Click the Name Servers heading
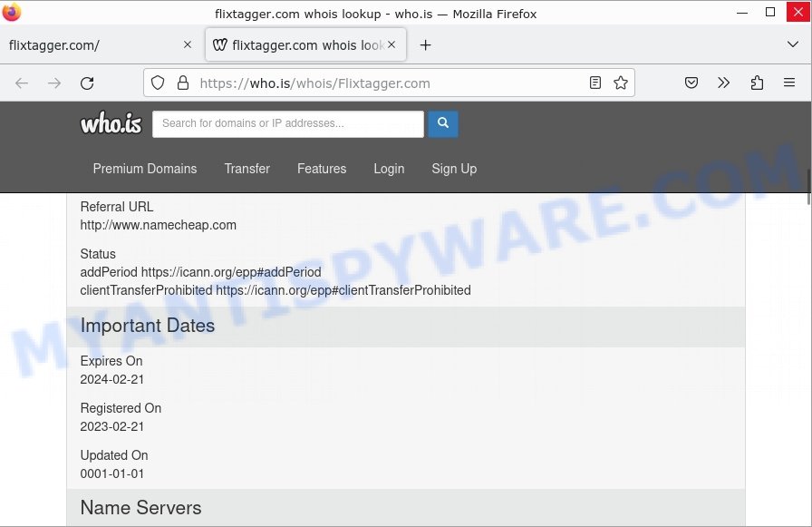The width and height of the screenshot is (812, 527). 140,508
